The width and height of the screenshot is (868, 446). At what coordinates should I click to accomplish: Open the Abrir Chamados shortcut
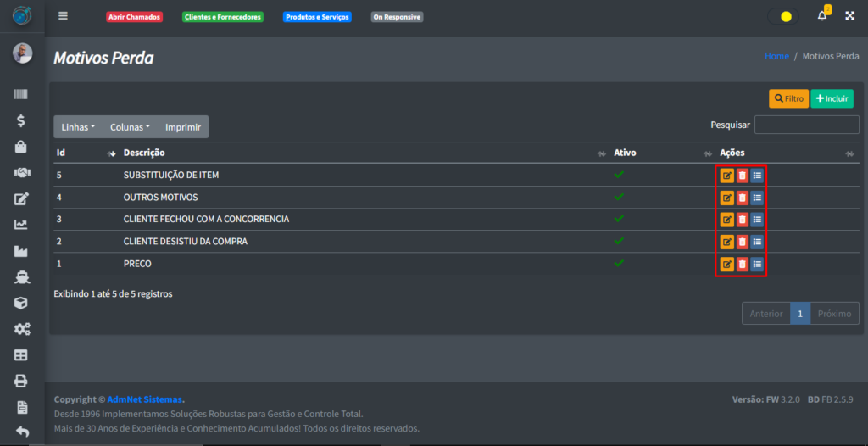coord(134,17)
